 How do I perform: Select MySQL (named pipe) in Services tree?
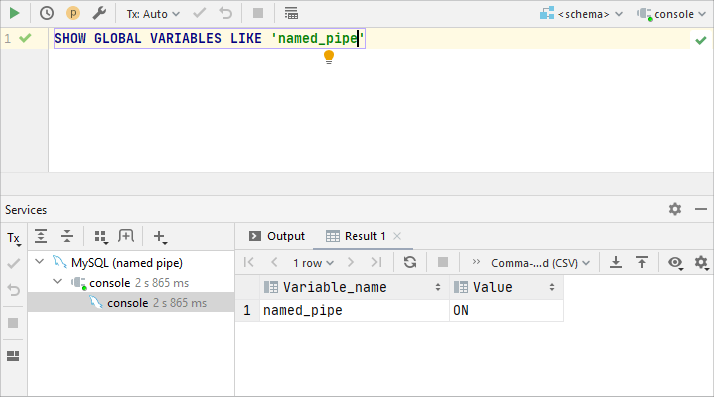tap(127, 263)
